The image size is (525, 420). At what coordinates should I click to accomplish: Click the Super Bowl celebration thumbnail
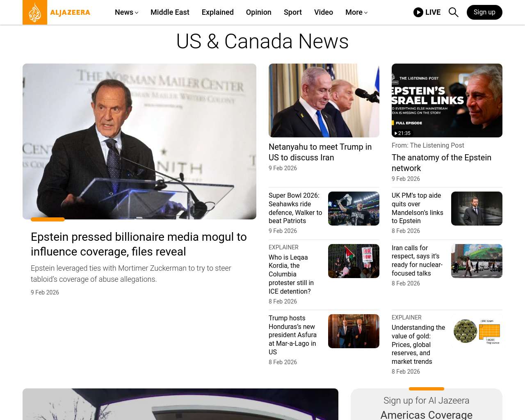click(x=354, y=208)
